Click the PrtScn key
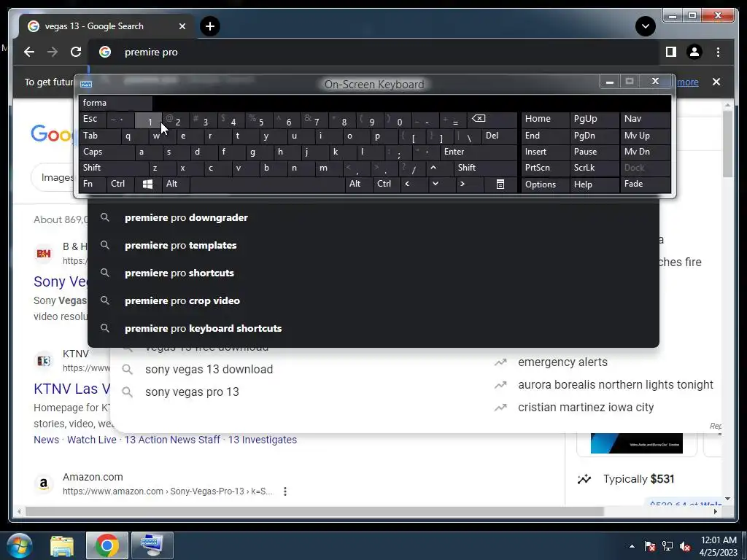This screenshot has width=747, height=560. pos(546,168)
